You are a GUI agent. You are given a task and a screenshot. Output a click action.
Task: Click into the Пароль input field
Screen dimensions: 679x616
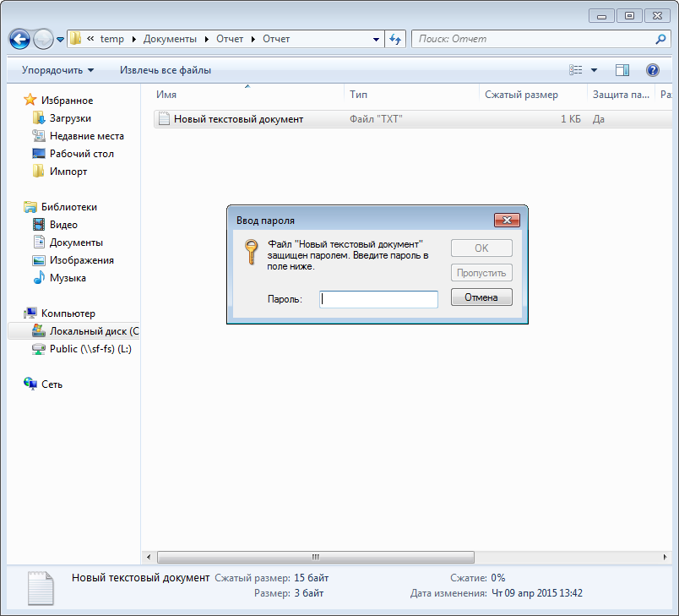click(x=378, y=299)
